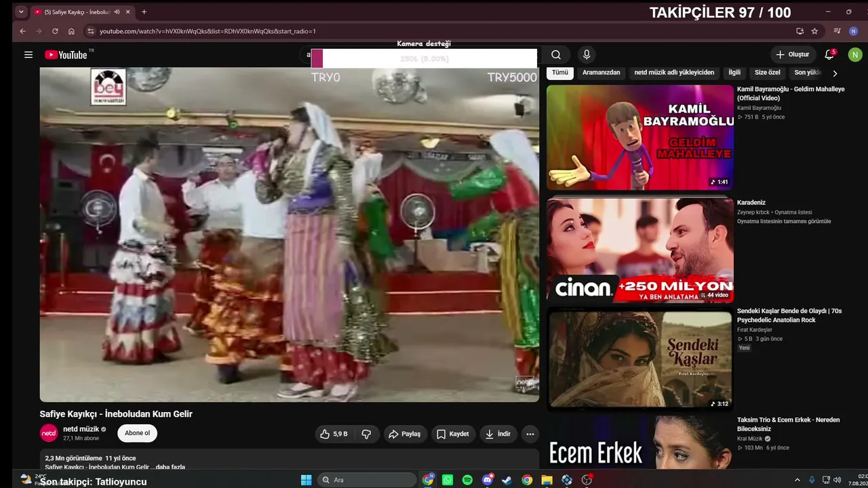Screen dimensions: 868x488
Task: Select the Aramanızdan filter chip
Action: pyautogui.click(x=601, y=73)
